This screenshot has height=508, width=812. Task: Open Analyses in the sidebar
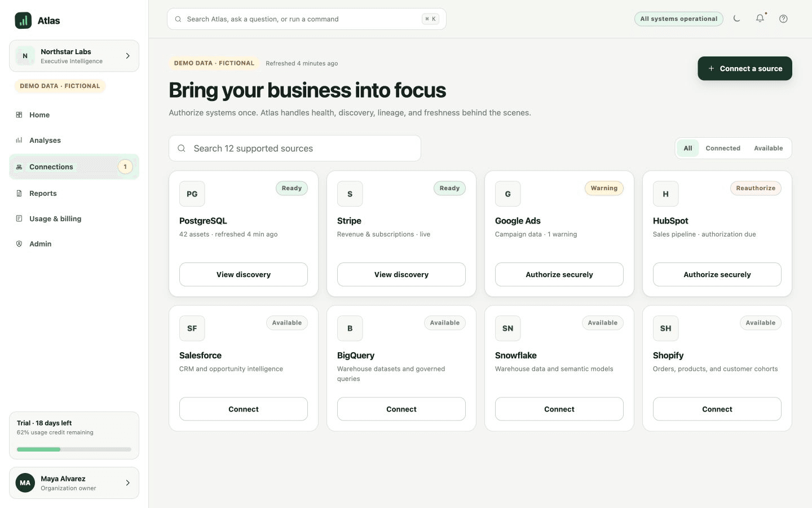[74, 140]
